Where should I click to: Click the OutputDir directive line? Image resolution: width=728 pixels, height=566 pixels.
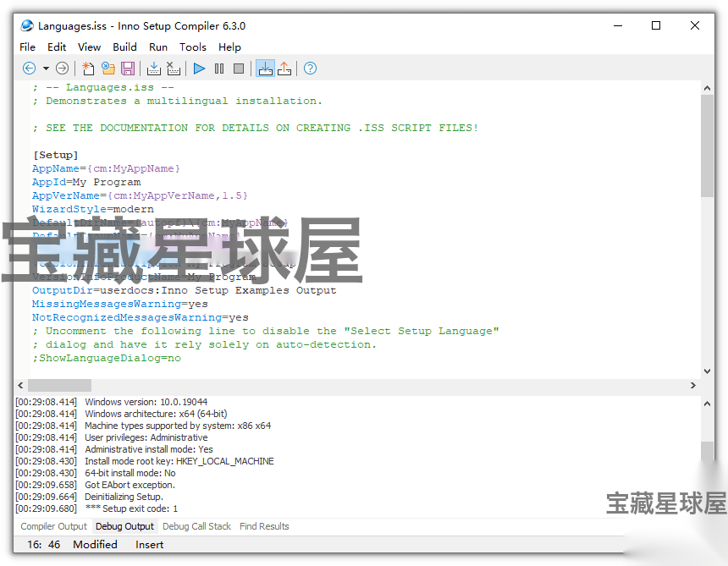184,290
